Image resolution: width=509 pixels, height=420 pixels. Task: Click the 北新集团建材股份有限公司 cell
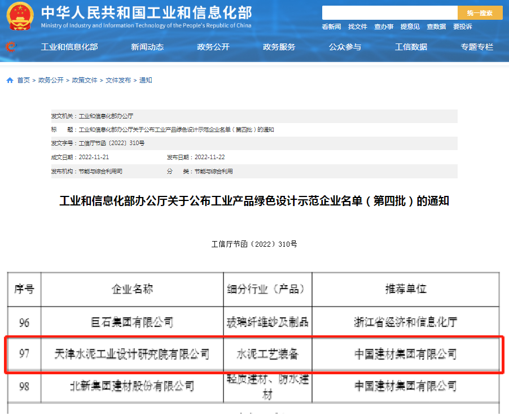click(x=132, y=387)
